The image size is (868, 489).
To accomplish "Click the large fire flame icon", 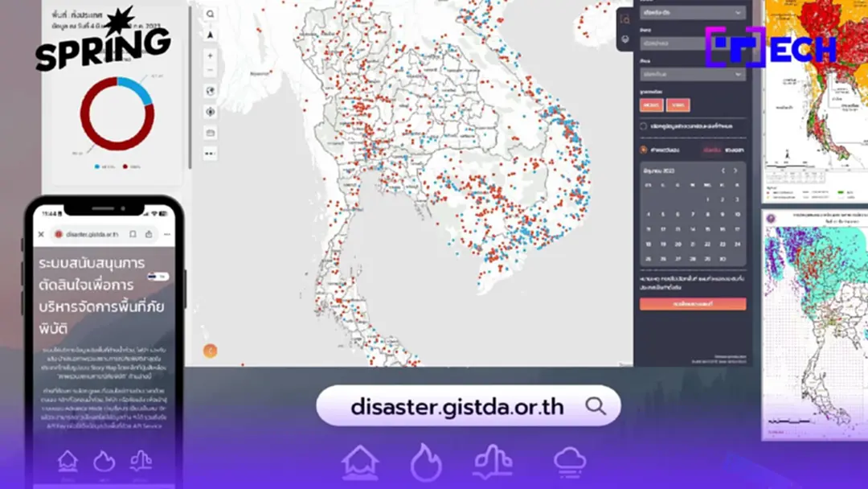I will coord(426,462).
